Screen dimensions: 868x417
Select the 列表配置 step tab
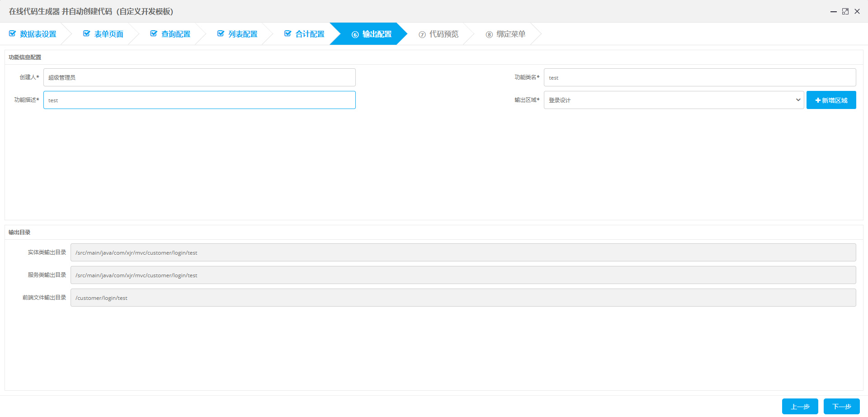pos(237,34)
